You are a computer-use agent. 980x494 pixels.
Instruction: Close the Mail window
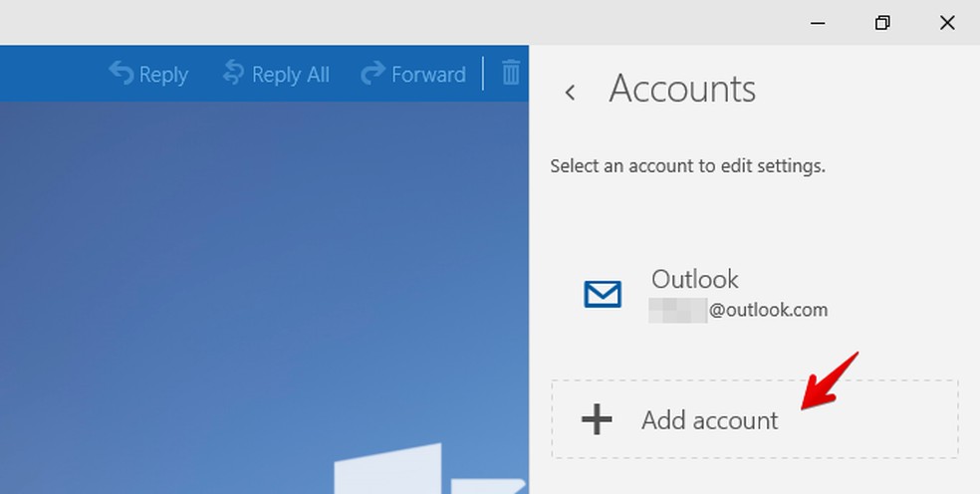[x=947, y=22]
